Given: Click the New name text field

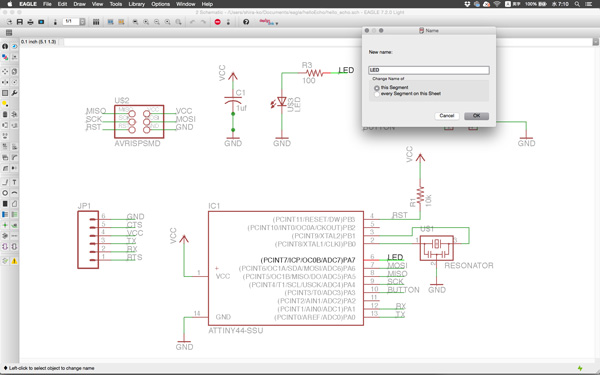Looking at the screenshot, I should [429, 70].
